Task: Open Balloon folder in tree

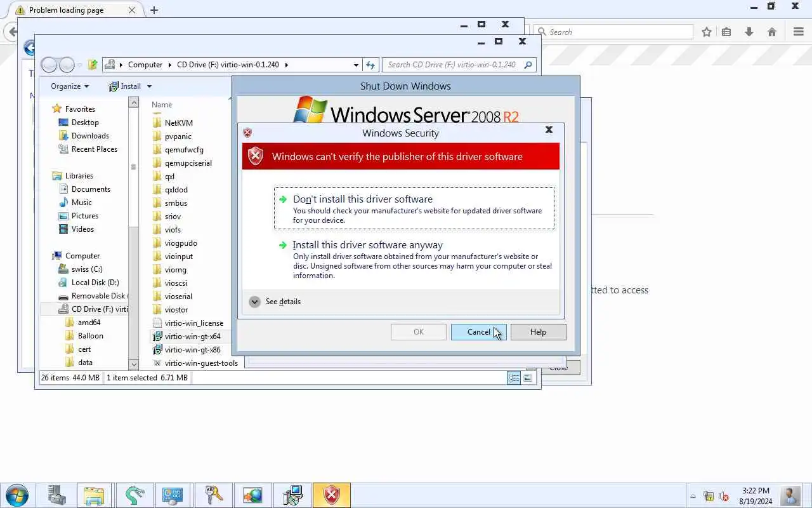Action: 91,336
